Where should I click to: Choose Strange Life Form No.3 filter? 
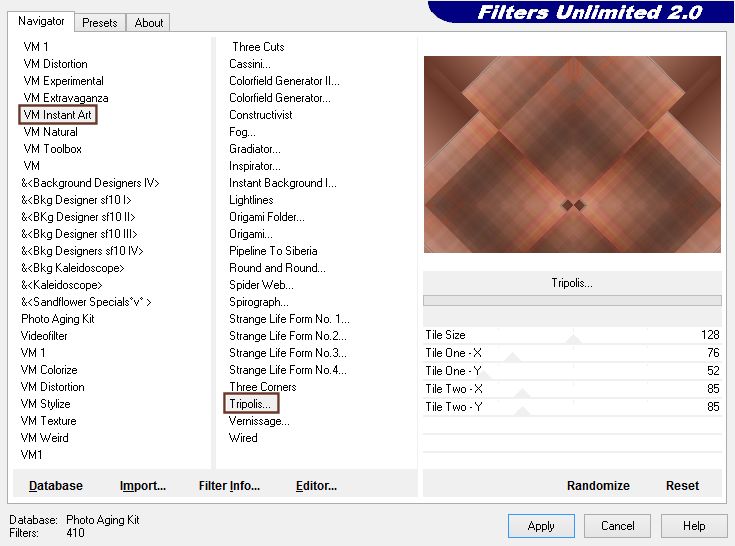click(287, 353)
